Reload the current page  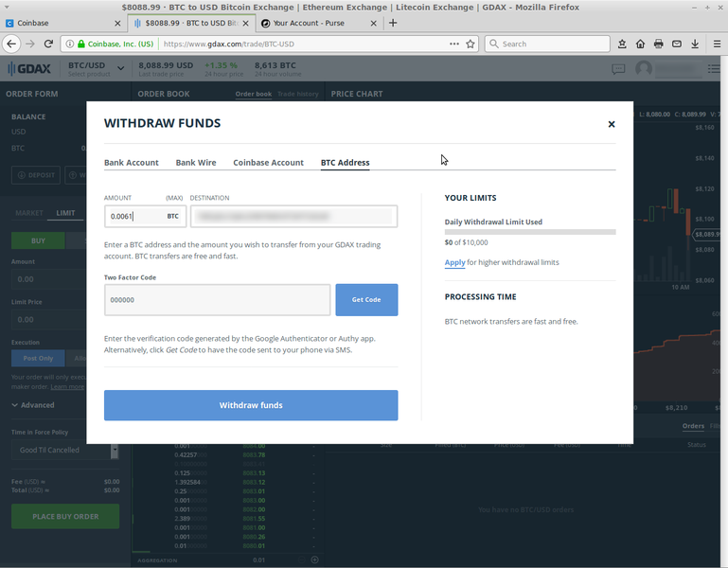coord(48,44)
